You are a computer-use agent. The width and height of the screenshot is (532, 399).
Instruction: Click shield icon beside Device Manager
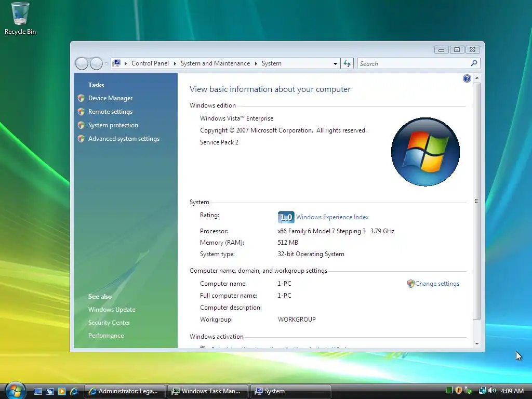coord(81,98)
